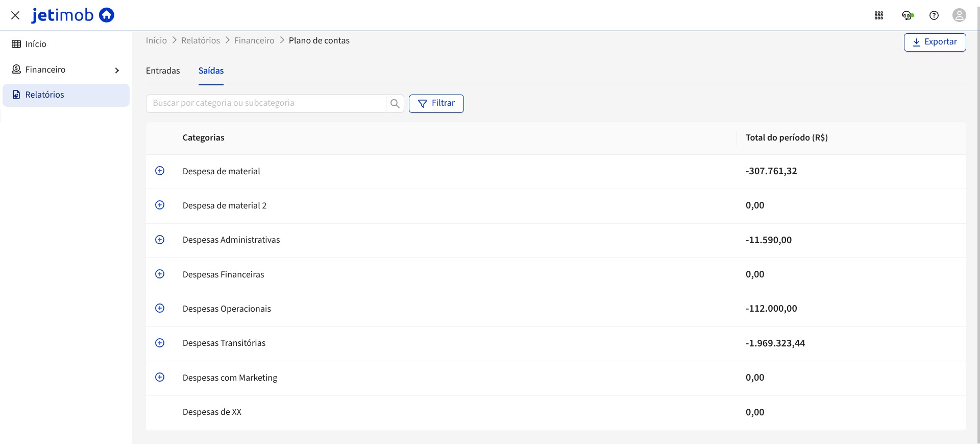Open the user profile avatar
Viewport: 980px width, 444px height.
[x=959, y=15]
